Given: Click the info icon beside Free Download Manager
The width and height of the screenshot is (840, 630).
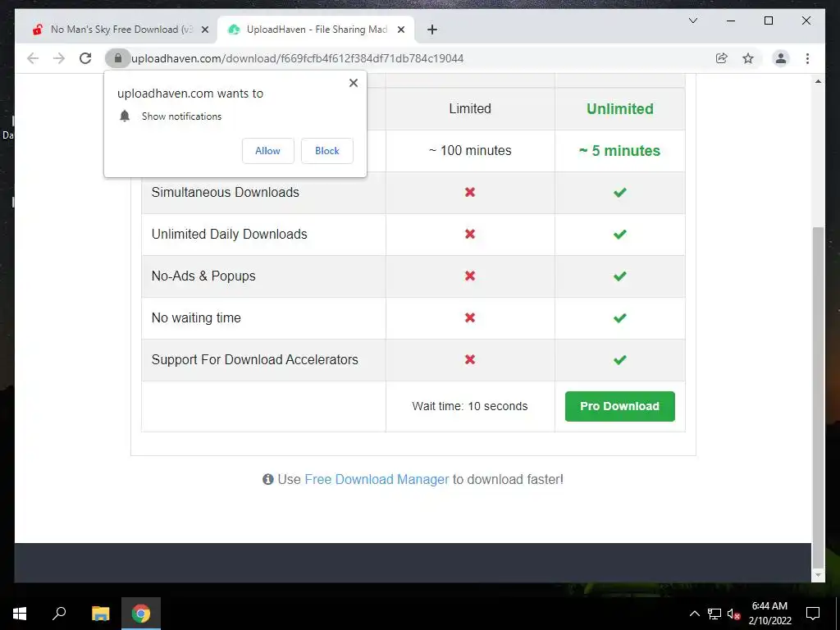Looking at the screenshot, I should click(x=268, y=479).
